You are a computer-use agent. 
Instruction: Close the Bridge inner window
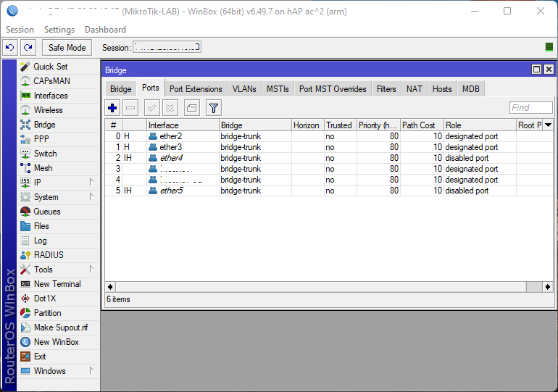(549, 70)
